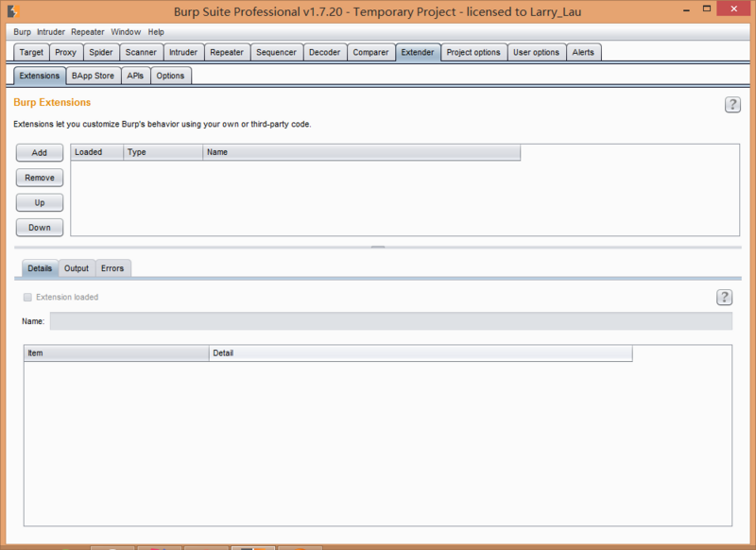Viewport: 756px width, 550px height.
Task: Sort by the Type column header
Action: point(163,152)
